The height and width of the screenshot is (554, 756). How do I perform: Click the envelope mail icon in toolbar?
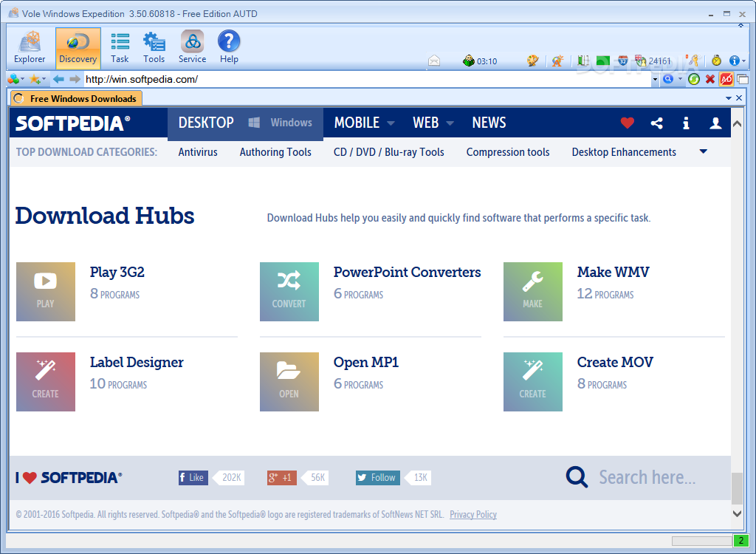coord(434,61)
